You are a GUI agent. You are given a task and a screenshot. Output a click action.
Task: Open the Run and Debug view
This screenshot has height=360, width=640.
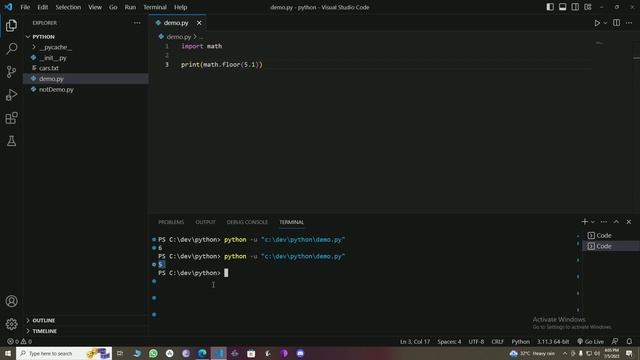11,95
